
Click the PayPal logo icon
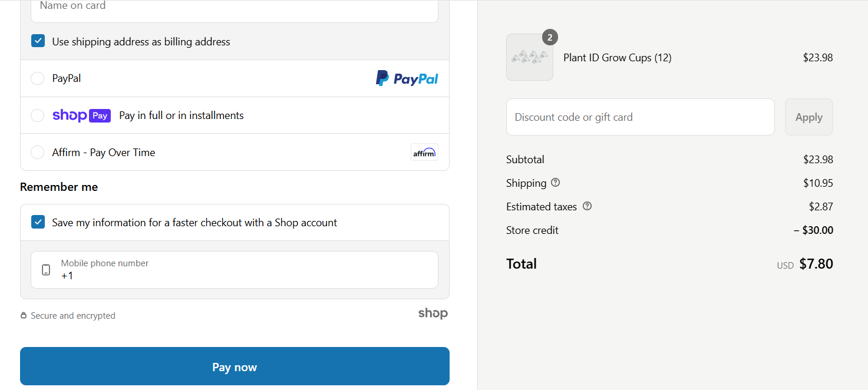click(x=407, y=78)
